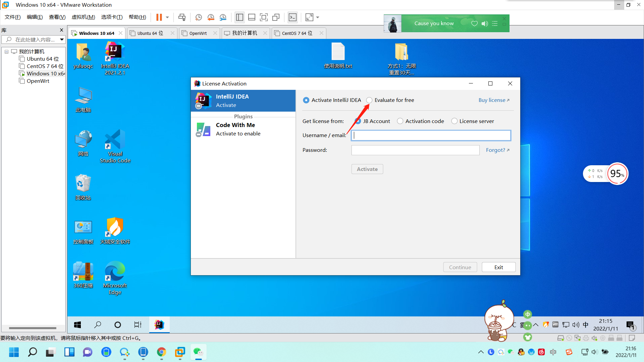
Task: Select Windows 10 x64 in library tree
Action: coord(42,73)
